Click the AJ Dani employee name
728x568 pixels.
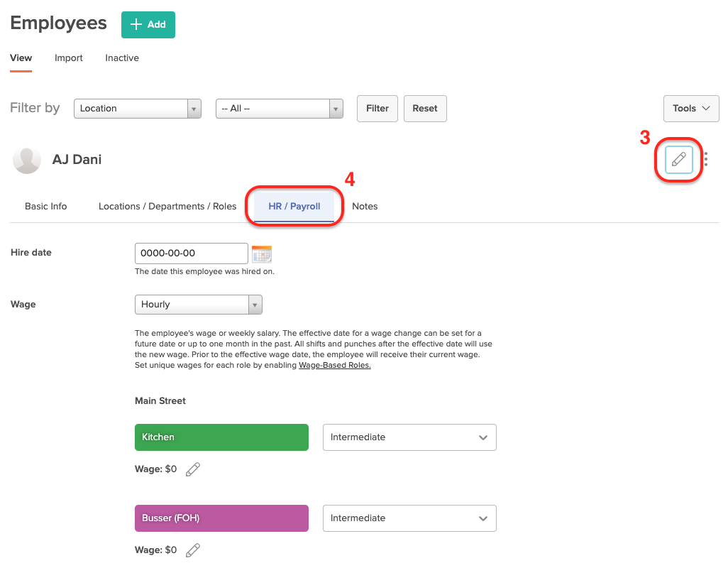click(x=77, y=159)
